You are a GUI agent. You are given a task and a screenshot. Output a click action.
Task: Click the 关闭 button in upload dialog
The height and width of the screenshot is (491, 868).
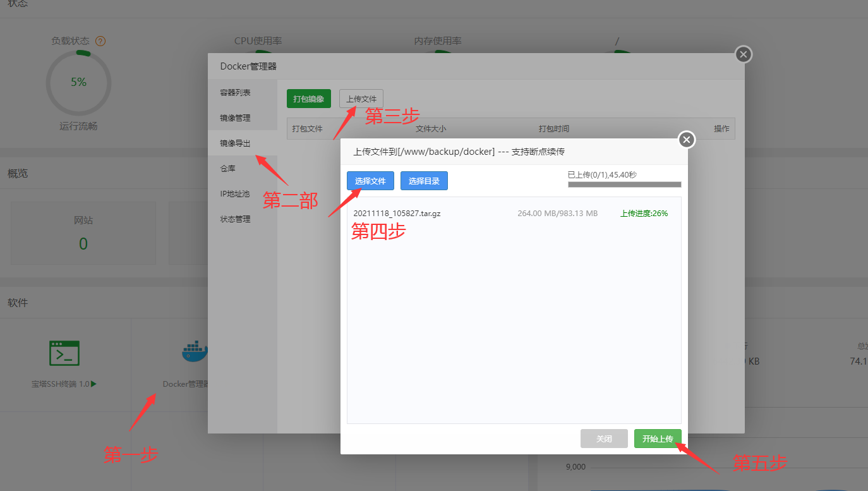click(604, 438)
